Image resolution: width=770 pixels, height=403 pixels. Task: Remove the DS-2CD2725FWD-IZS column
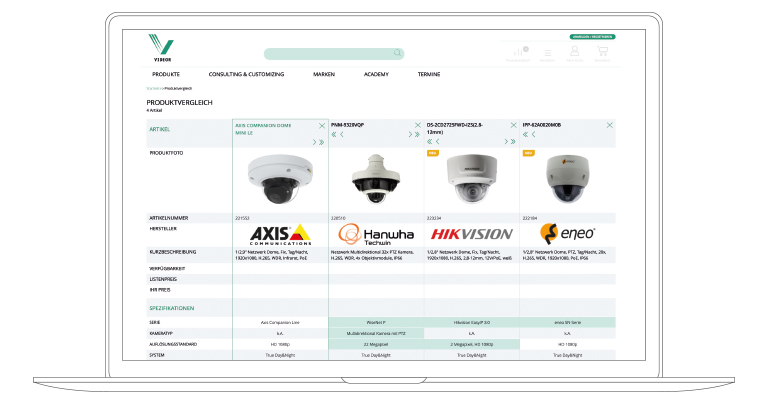513,125
